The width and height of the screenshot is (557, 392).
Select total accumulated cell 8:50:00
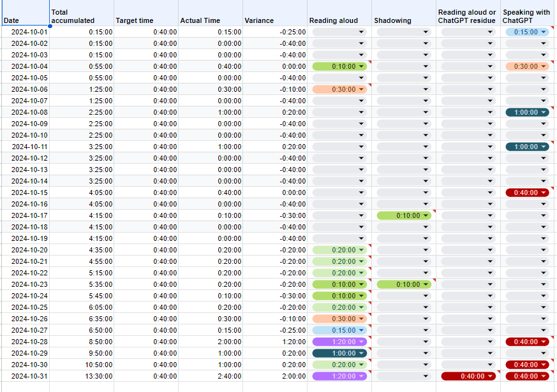coord(82,342)
